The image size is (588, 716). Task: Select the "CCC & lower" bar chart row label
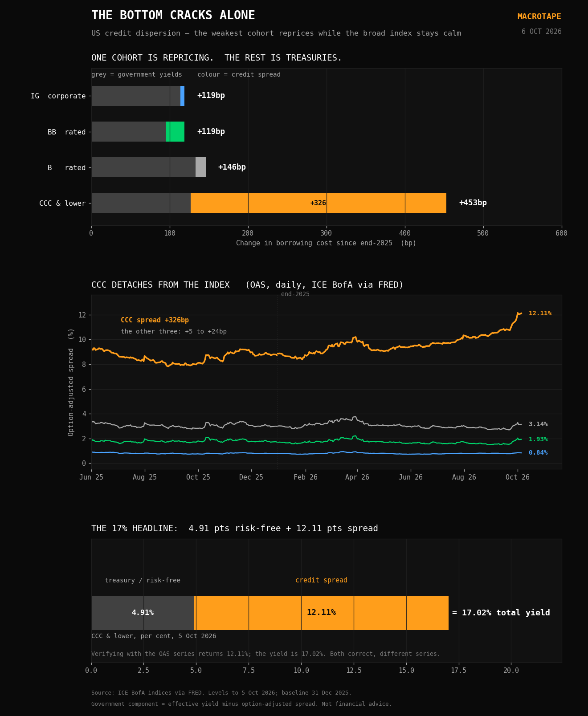pyautogui.click(x=62, y=203)
